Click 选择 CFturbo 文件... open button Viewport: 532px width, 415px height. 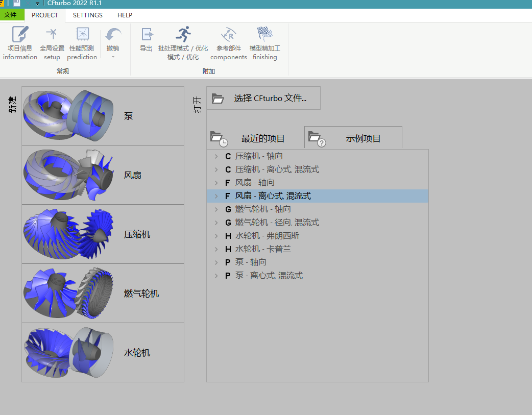point(263,98)
